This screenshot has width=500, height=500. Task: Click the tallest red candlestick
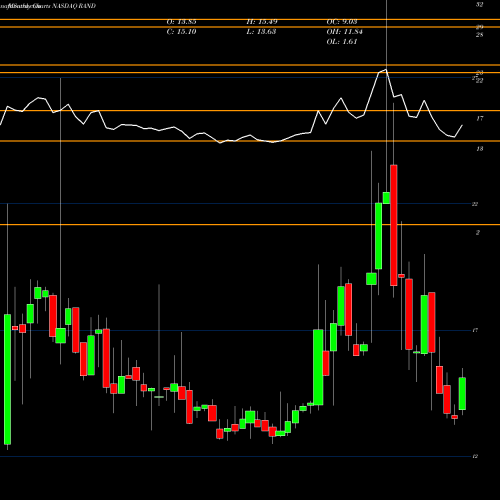pyautogui.click(x=394, y=225)
